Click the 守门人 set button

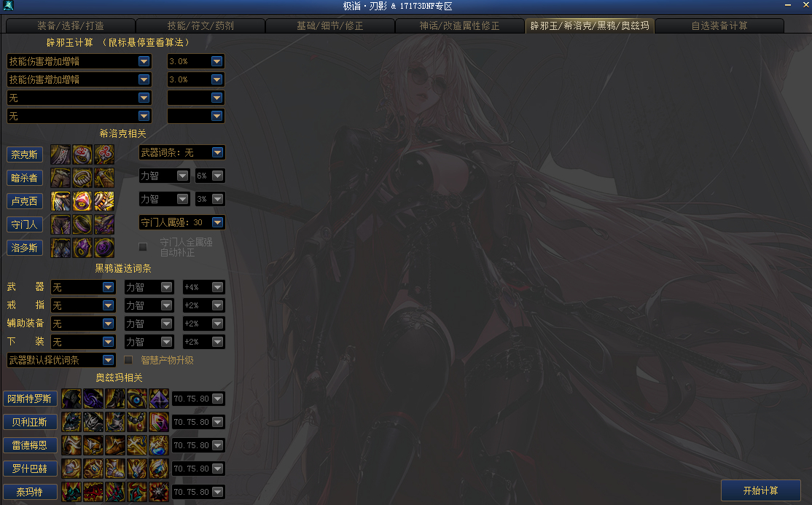[24, 224]
